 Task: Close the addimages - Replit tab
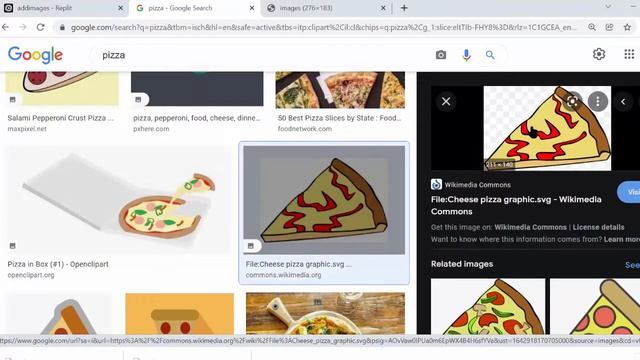tap(120, 8)
